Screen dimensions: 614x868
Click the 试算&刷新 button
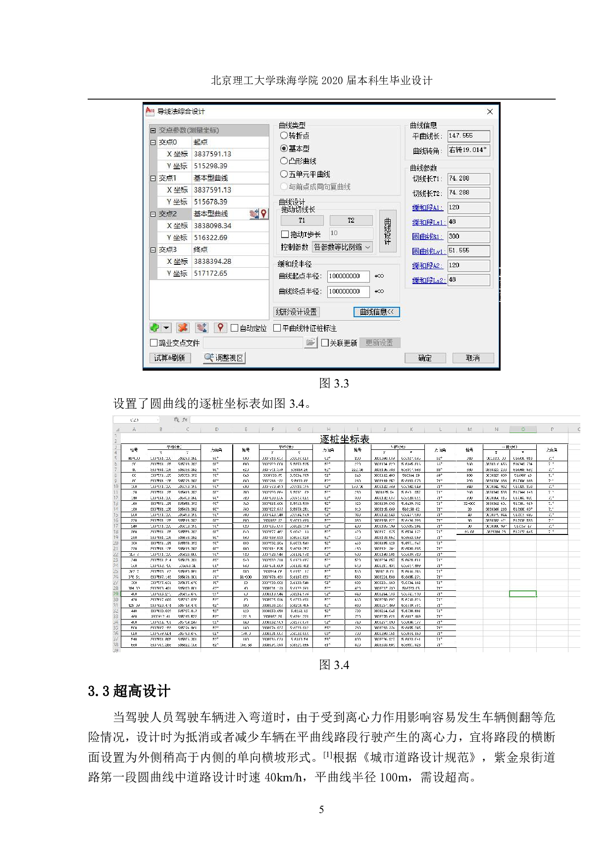point(170,358)
